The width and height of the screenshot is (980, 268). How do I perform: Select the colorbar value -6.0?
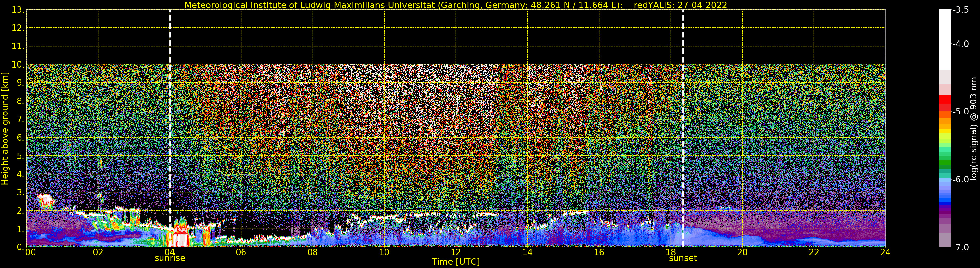click(x=960, y=180)
